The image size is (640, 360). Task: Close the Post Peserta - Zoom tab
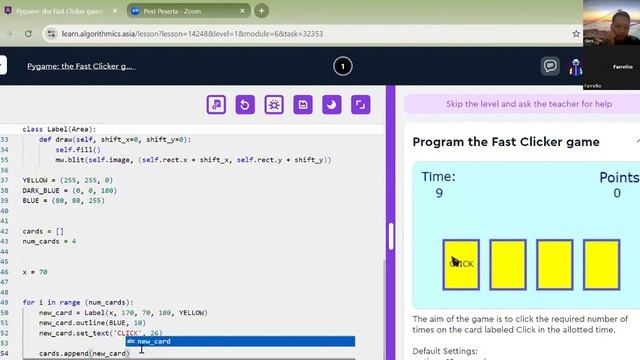pos(242,11)
